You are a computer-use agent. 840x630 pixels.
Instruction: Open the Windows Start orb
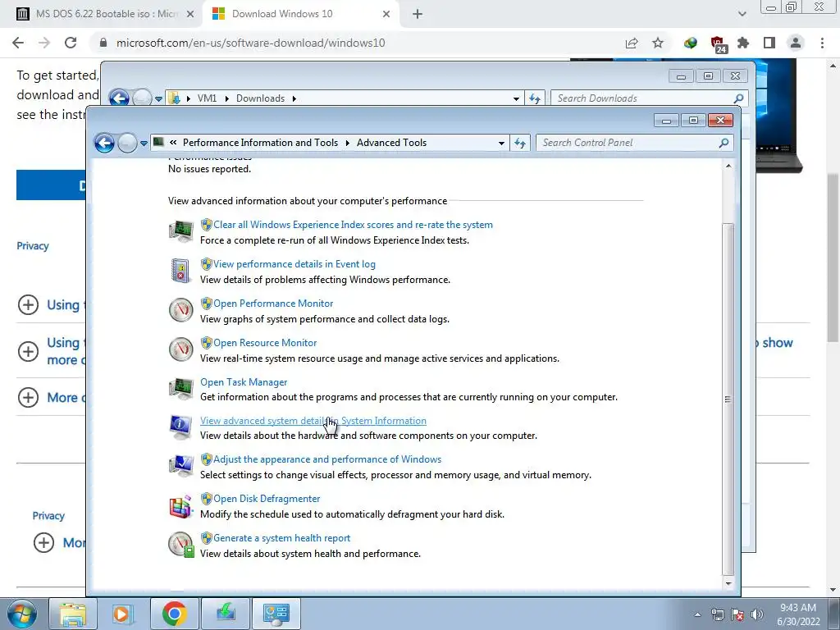22,614
